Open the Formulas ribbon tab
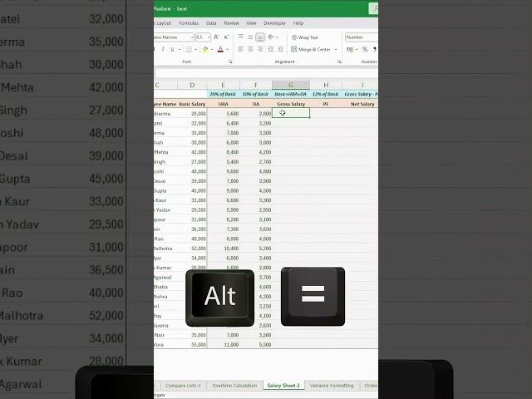The width and height of the screenshot is (532, 399). [189, 23]
